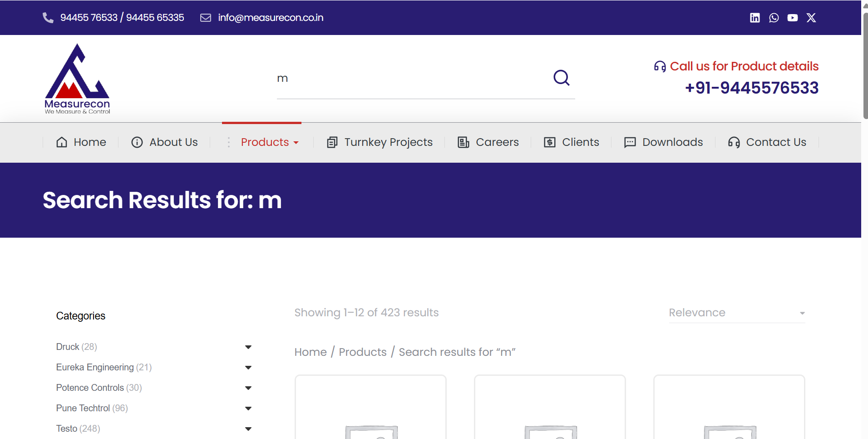Expand the Druck category arrow

point(248,347)
